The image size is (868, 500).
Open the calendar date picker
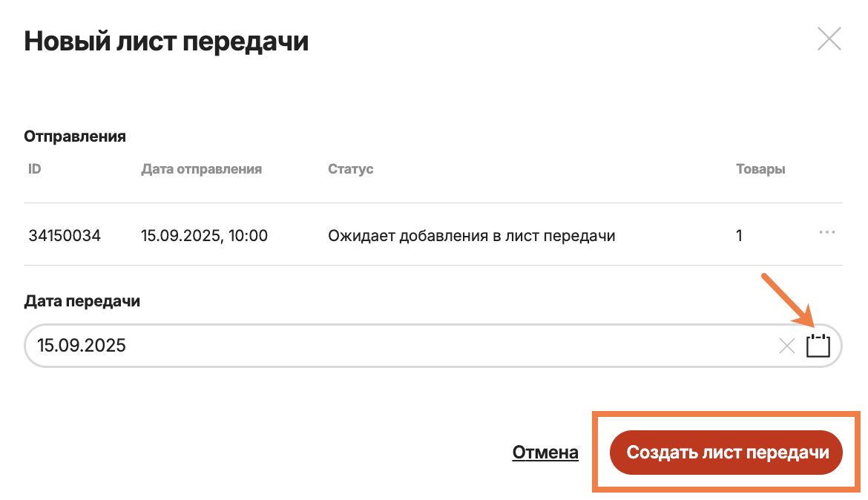point(818,346)
